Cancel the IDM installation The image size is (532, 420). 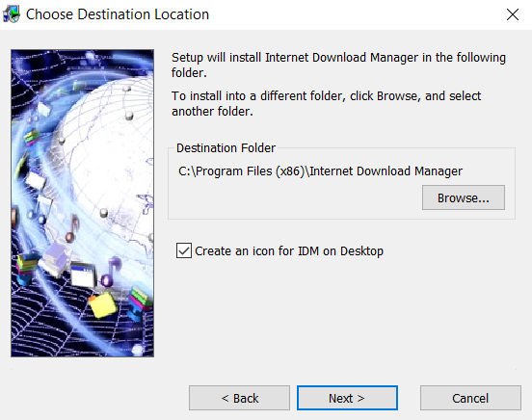pyautogui.click(x=470, y=398)
